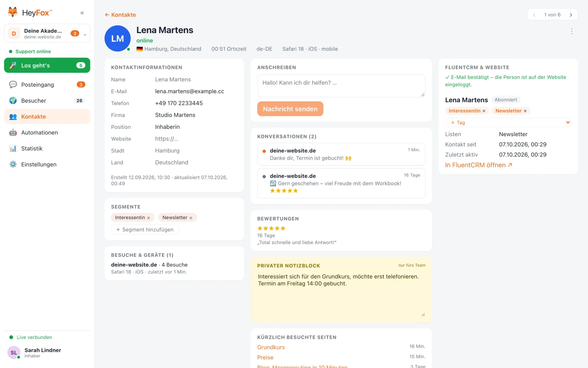Image resolution: width=588 pixels, height=368 pixels.
Task: Go to next contact arrow
Action: pyautogui.click(x=571, y=15)
